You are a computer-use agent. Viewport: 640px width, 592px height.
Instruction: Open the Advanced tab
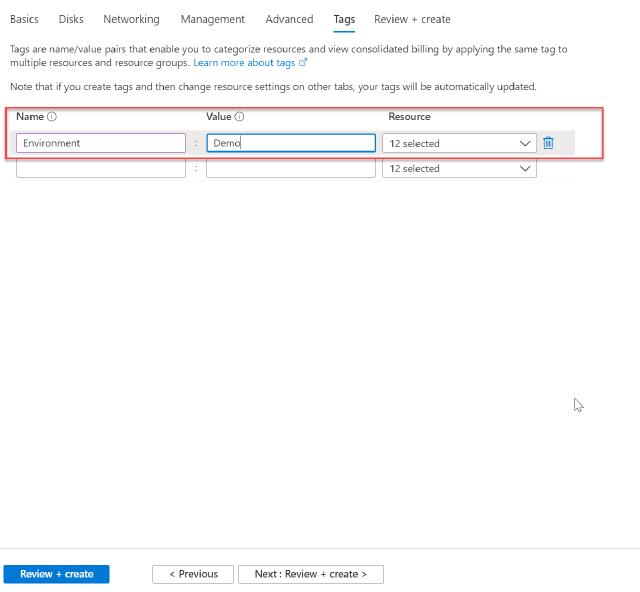289,19
